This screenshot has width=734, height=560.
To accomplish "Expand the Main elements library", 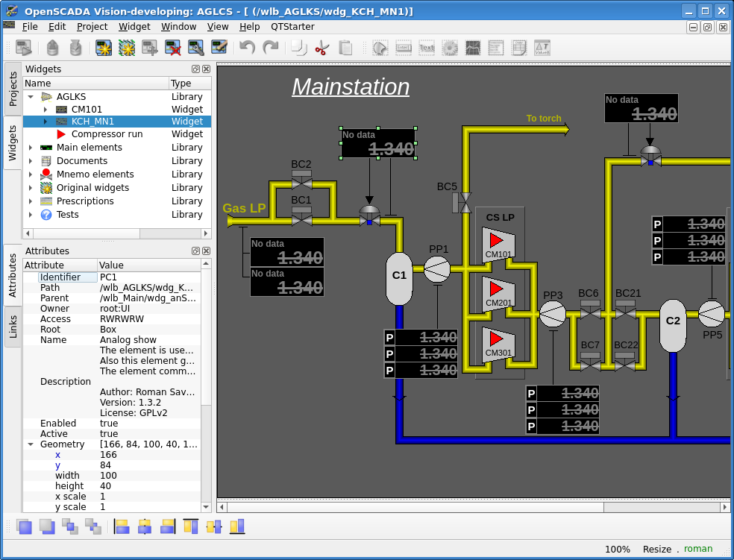I will coord(31,148).
